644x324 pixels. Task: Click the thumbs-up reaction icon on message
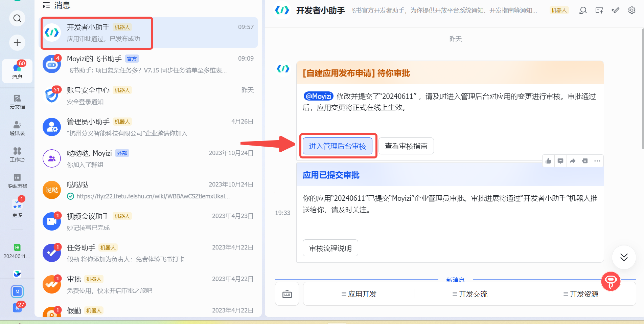coord(548,161)
